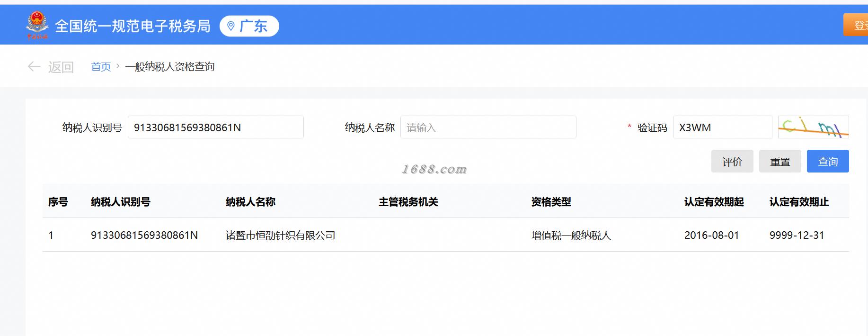Click the 主管税务机关 column header
The height and width of the screenshot is (336, 868).
[408, 202]
